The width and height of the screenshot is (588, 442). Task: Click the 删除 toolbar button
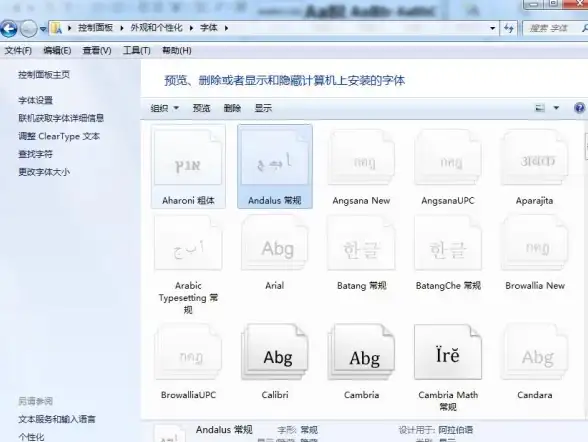click(232, 108)
